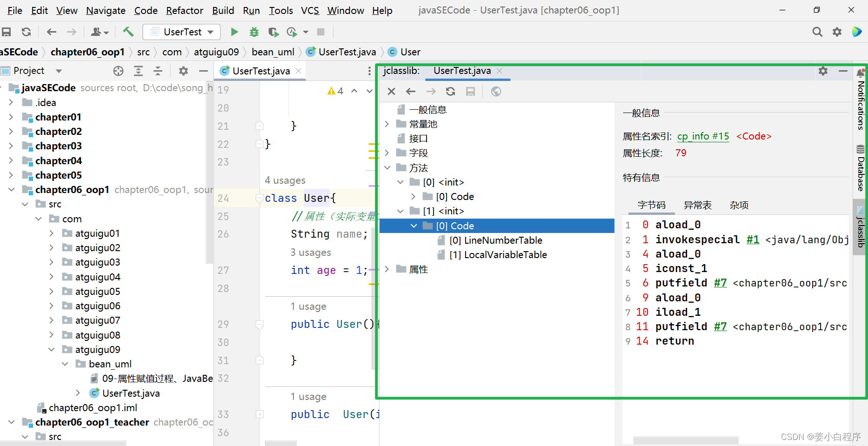Switch to 杂项 tab
Image resolution: width=868 pixels, height=446 pixels.
tap(739, 205)
